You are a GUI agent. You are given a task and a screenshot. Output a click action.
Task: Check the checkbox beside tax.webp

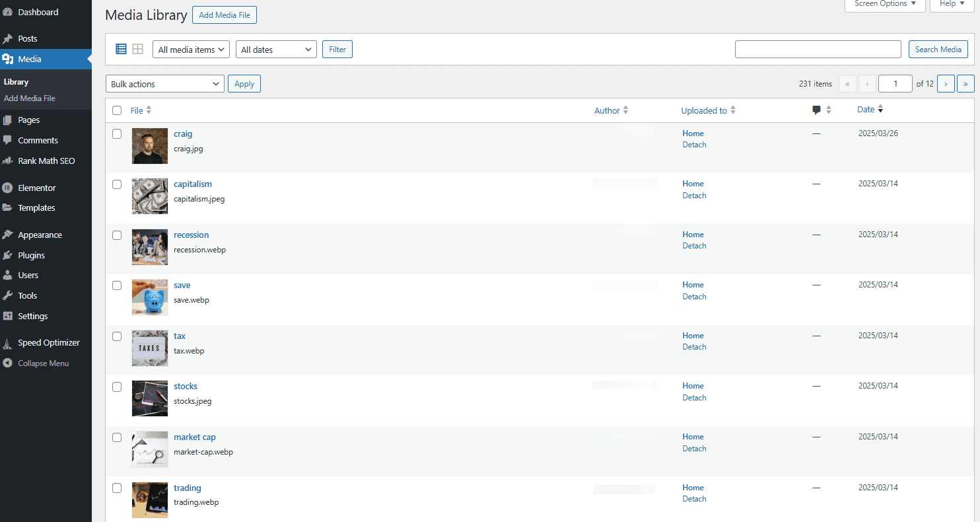[x=117, y=336]
